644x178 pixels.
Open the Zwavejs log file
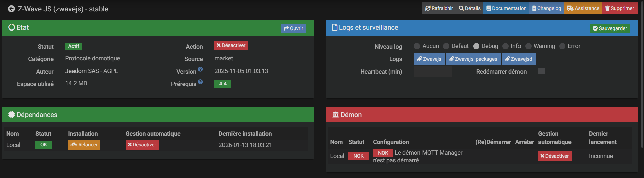point(429,59)
